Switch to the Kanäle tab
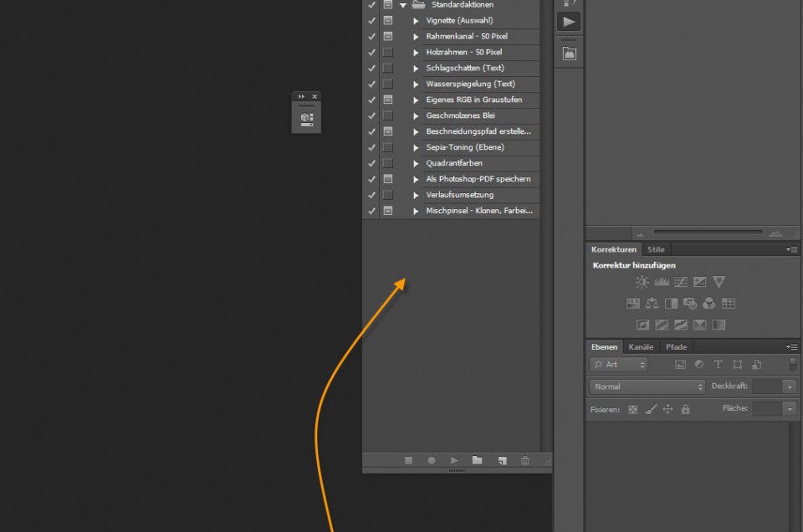Image resolution: width=803 pixels, height=532 pixels. [641, 347]
